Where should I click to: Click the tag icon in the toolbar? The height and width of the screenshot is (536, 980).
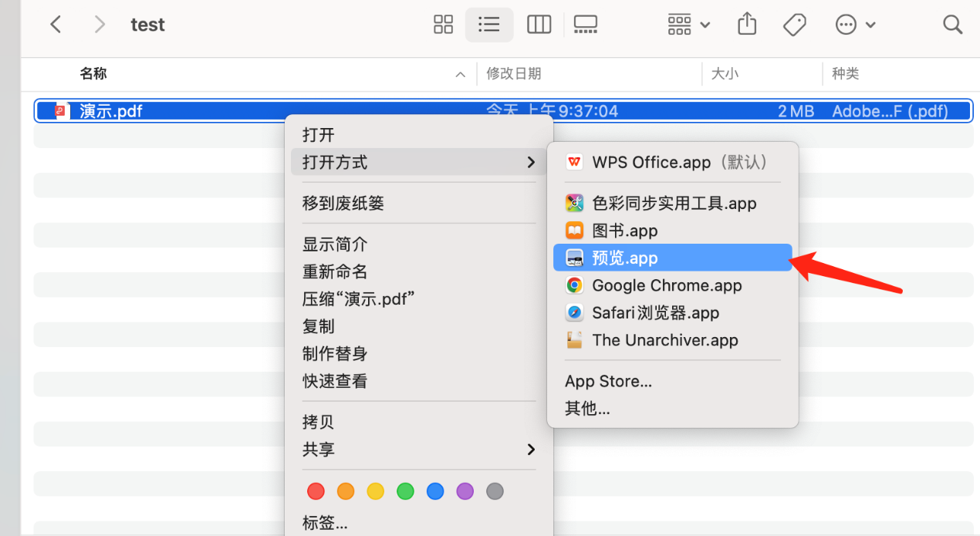(794, 24)
